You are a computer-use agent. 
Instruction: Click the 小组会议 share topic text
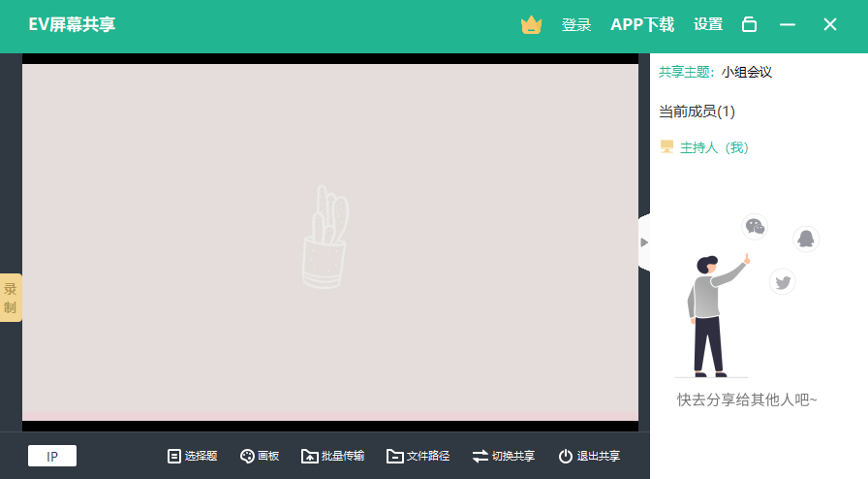pyautogui.click(x=746, y=72)
